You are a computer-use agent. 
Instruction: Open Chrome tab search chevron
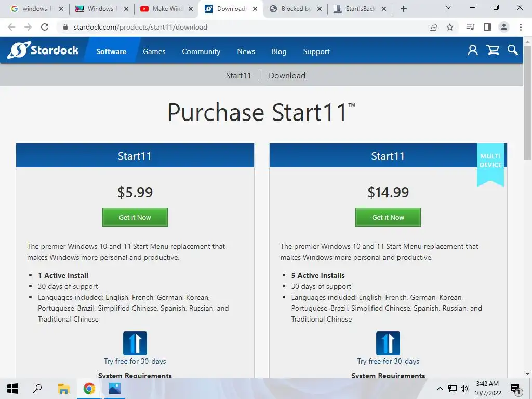[448, 7]
